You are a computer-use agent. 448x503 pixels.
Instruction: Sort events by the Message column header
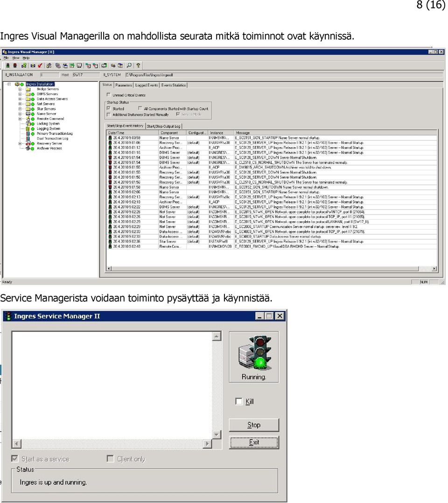336,133
